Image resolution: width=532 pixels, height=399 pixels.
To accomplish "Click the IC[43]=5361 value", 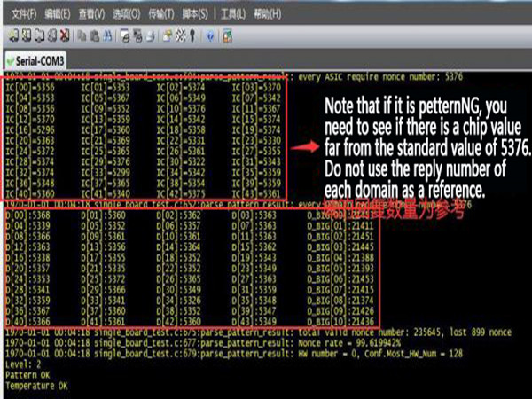I will point(256,193).
